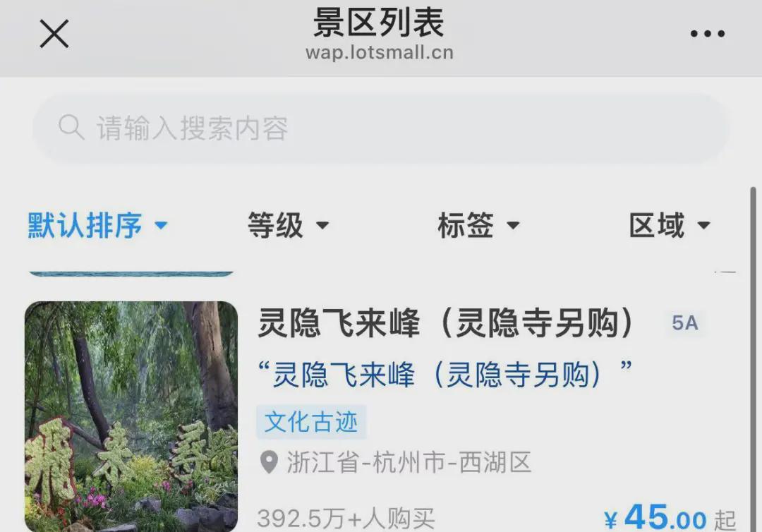Image resolution: width=762 pixels, height=532 pixels.
Task: Expand the 区域 filter dropdown
Action: click(670, 226)
